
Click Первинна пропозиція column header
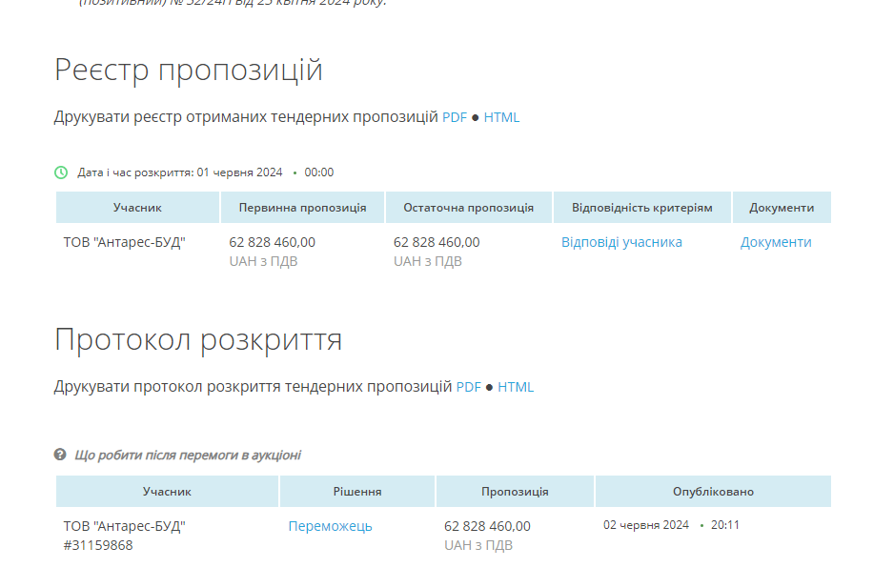click(303, 208)
